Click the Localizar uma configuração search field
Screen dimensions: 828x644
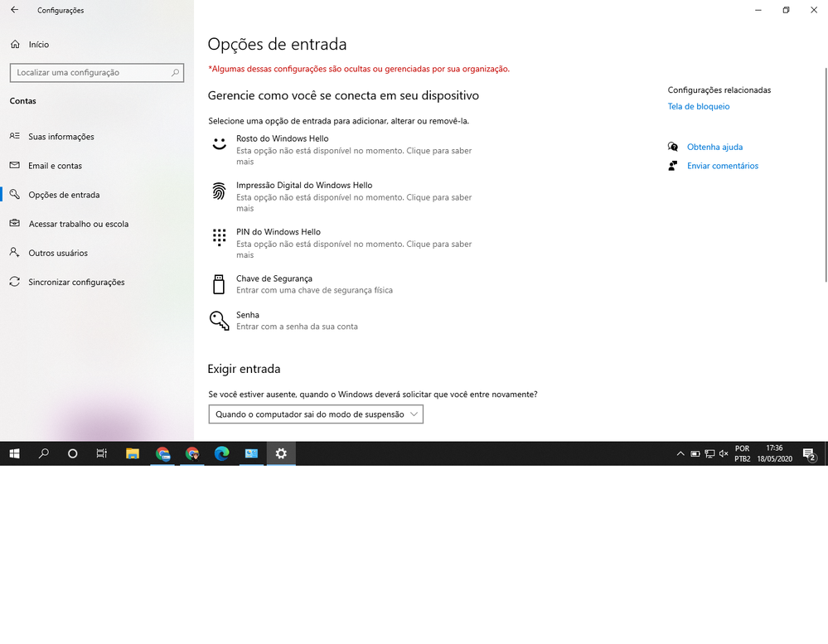pyautogui.click(x=97, y=72)
